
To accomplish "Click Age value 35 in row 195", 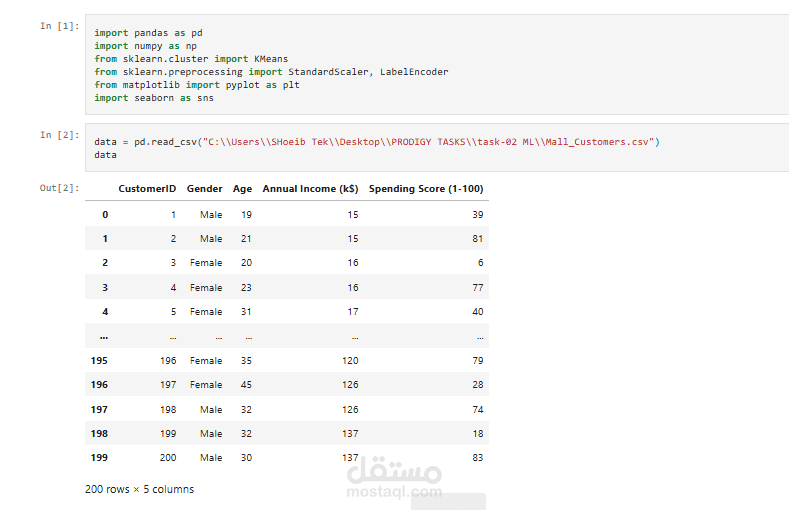I will pos(246,361).
